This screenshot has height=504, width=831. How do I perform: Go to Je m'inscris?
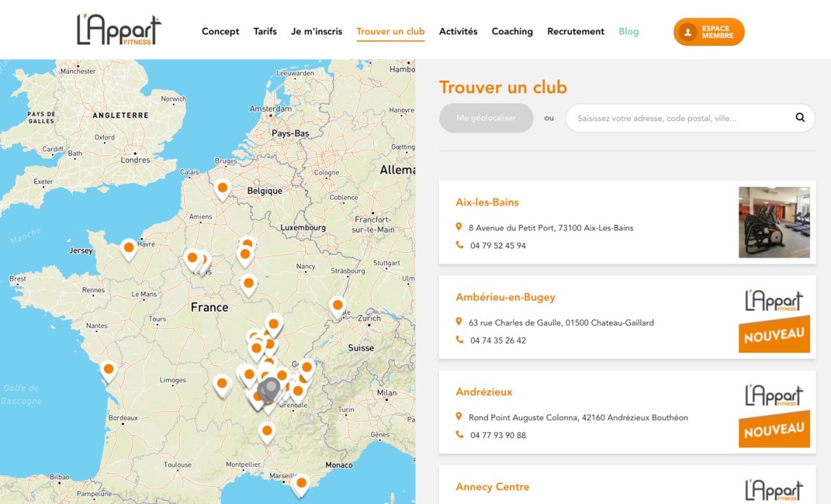[x=317, y=31]
